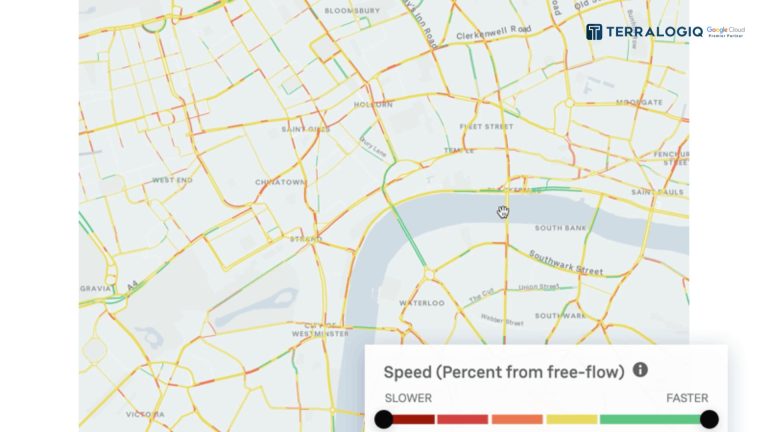This screenshot has width=768, height=432.
Task: Click the Southwark Street road label
Action: (566, 263)
